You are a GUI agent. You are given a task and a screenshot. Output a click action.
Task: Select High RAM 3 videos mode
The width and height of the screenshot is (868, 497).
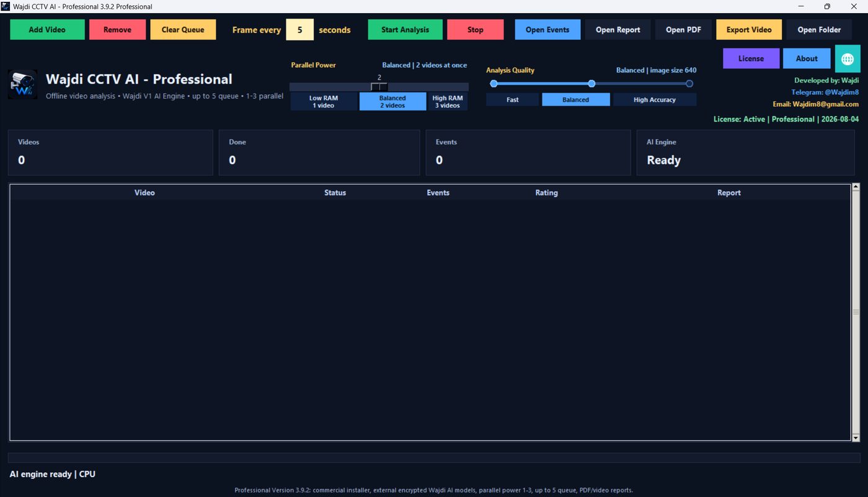pyautogui.click(x=448, y=102)
